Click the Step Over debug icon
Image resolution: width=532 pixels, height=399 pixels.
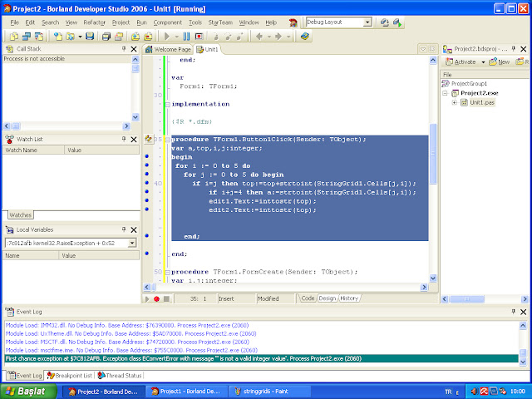pos(228,37)
